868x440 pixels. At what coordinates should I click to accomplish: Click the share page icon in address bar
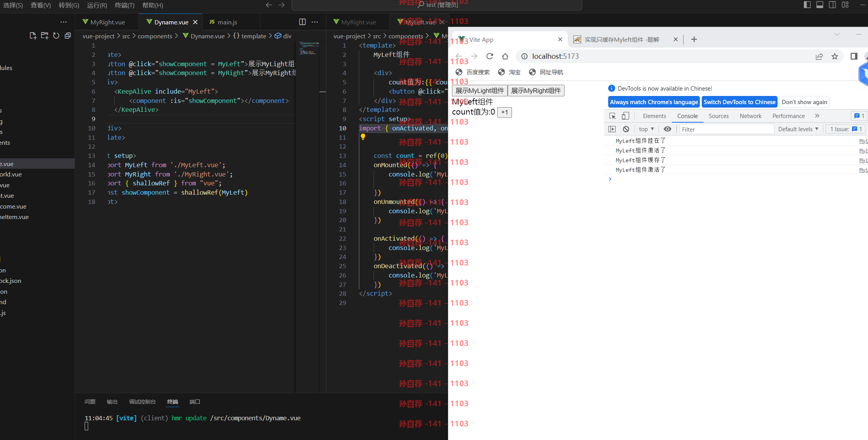point(819,56)
